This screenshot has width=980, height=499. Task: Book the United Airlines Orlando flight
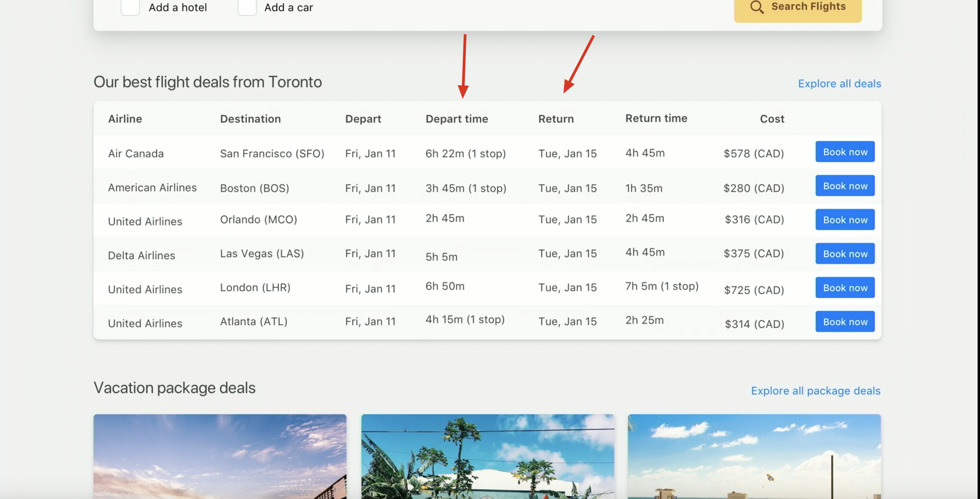845,220
